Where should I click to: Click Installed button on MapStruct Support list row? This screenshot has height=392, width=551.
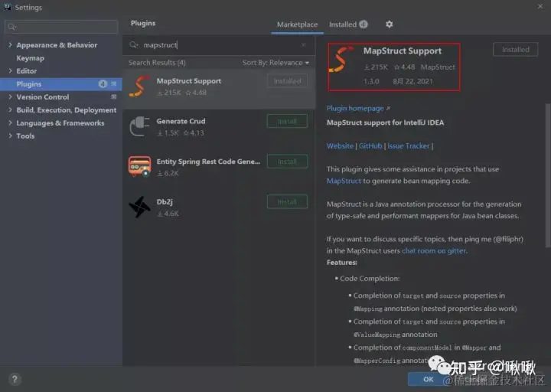(287, 81)
